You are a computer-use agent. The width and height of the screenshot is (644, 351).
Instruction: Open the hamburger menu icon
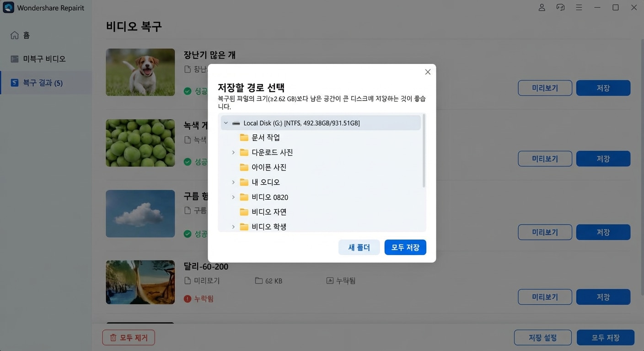[x=579, y=7]
